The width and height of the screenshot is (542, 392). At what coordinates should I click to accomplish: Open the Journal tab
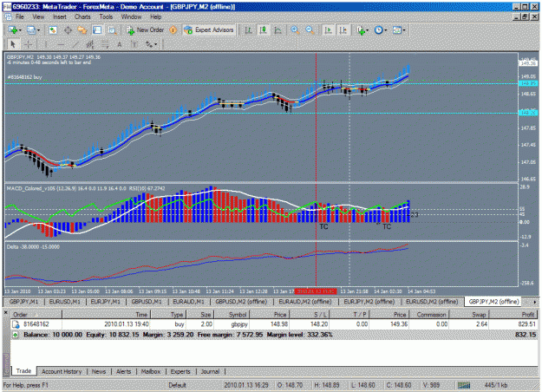(210, 371)
